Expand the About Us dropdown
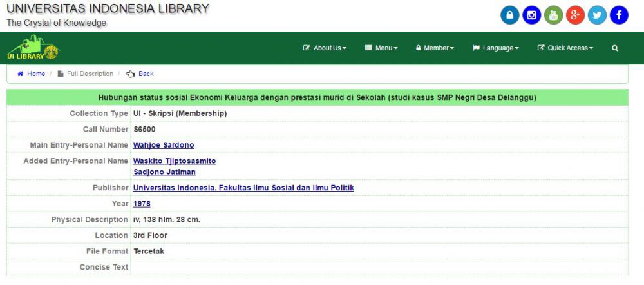The height and width of the screenshot is (285, 644). (x=325, y=48)
